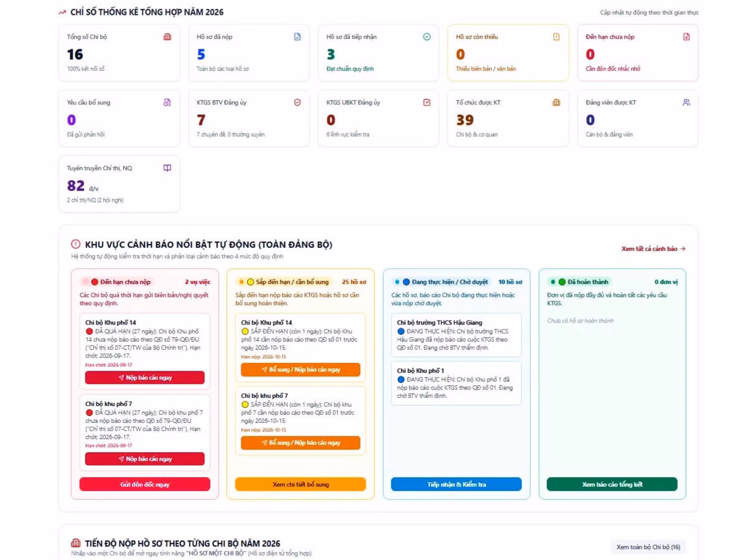Viewport: 747px width, 560px height.
Task: Click the checkmark circle icon in Hồ sơ đã tiếp nhận card
Action: pyautogui.click(x=427, y=37)
